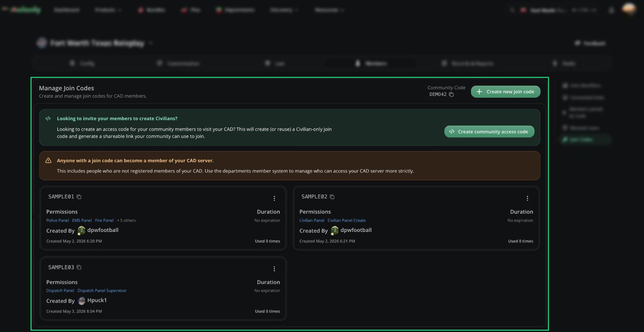
Task: Select the EMS Panel permission tag
Action: pos(82,221)
